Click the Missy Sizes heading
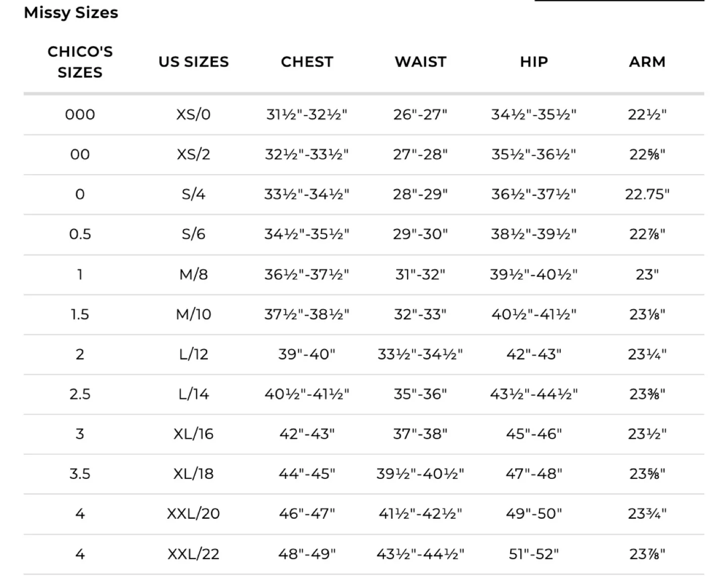Viewport: 728px width, 581px height. coord(71,13)
